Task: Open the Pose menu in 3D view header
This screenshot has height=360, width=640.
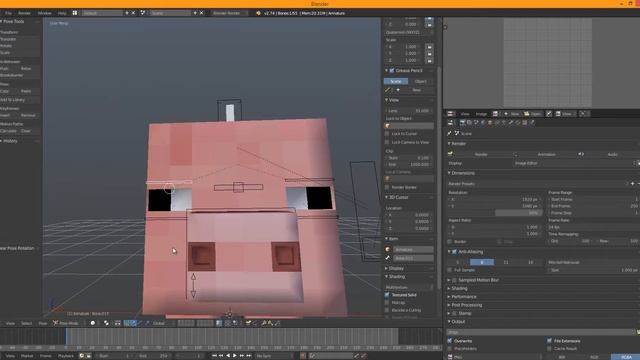Action: pos(42,323)
